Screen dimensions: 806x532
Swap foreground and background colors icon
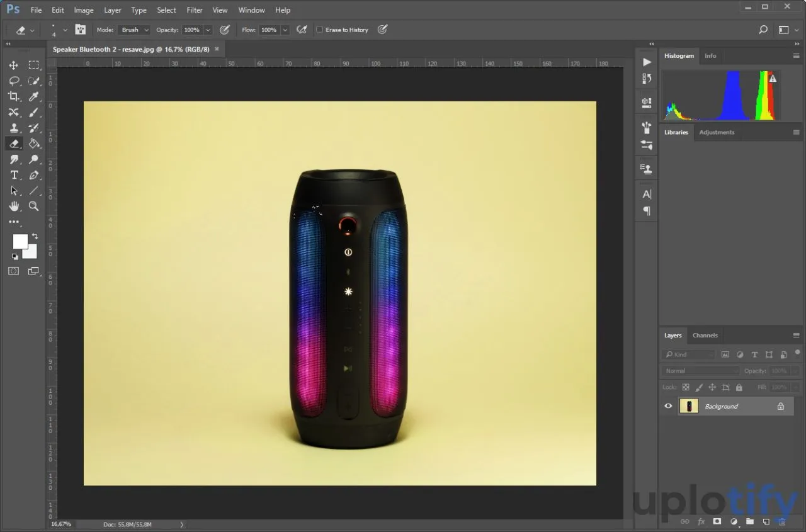tap(35, 236)
